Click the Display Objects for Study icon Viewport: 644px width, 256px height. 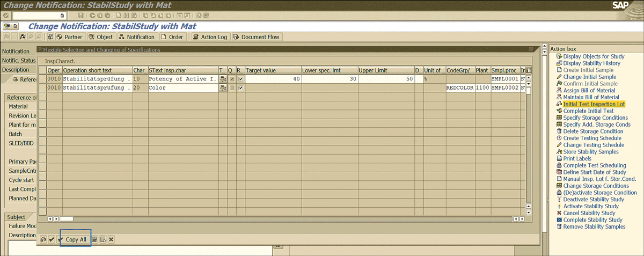(559, 56)
